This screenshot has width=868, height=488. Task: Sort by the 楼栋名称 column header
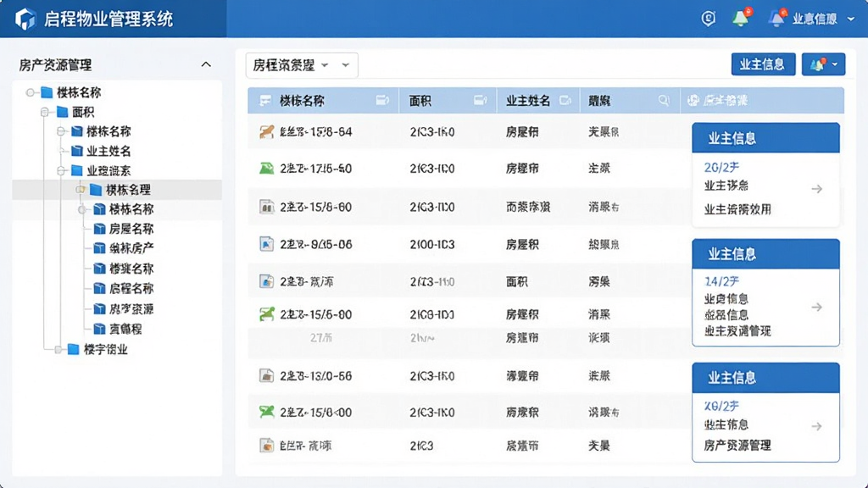tap(302, 101)
